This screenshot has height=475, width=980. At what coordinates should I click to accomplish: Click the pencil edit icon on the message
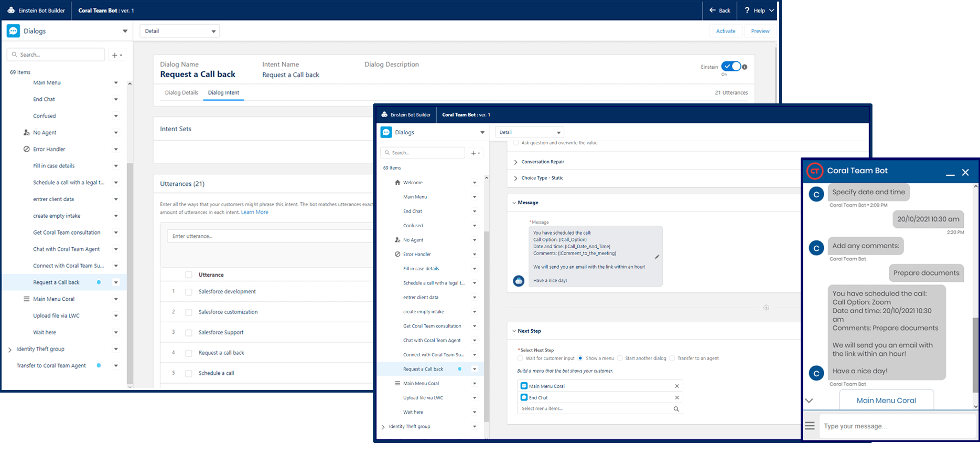[656, 257]
